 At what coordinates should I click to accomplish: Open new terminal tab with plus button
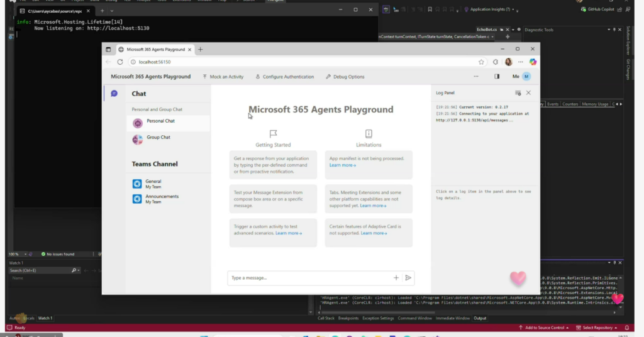coord(103,11)
